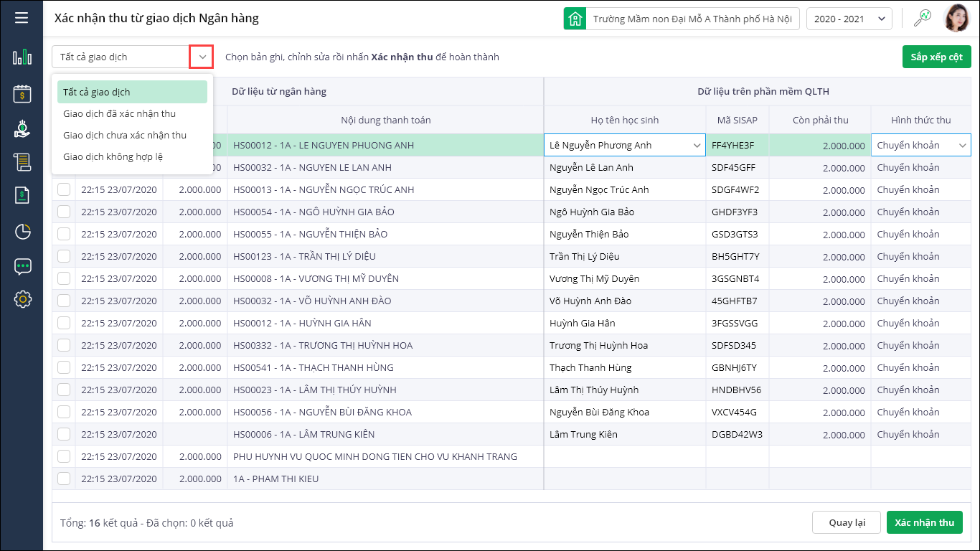Choose 'Giao dịch không hợp lệ' option

113,157
